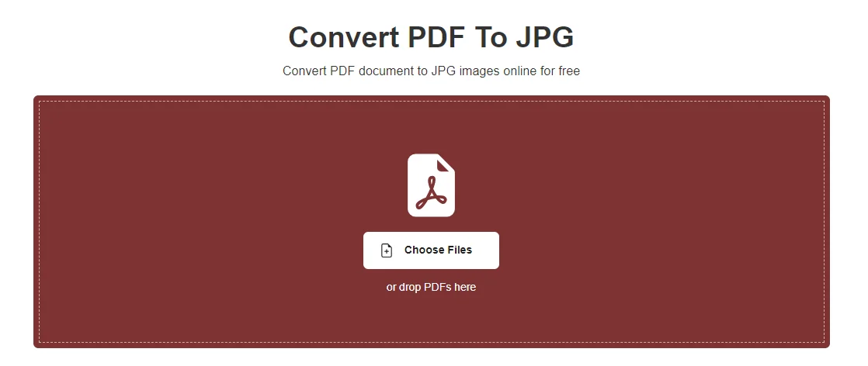Click the drop zone area below "or drop PDFs here"
Viewport: 868px width, 366px height.
[431, 318]
